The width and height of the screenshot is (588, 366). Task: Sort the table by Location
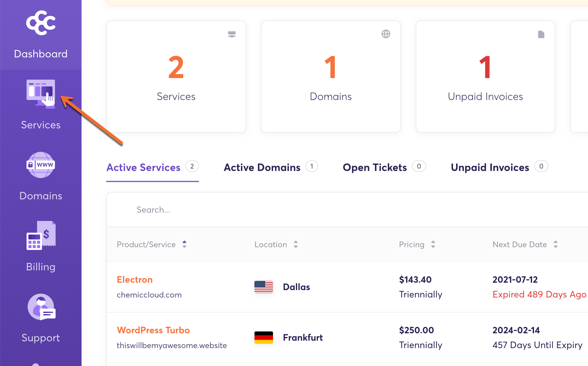tap(296, 244)
